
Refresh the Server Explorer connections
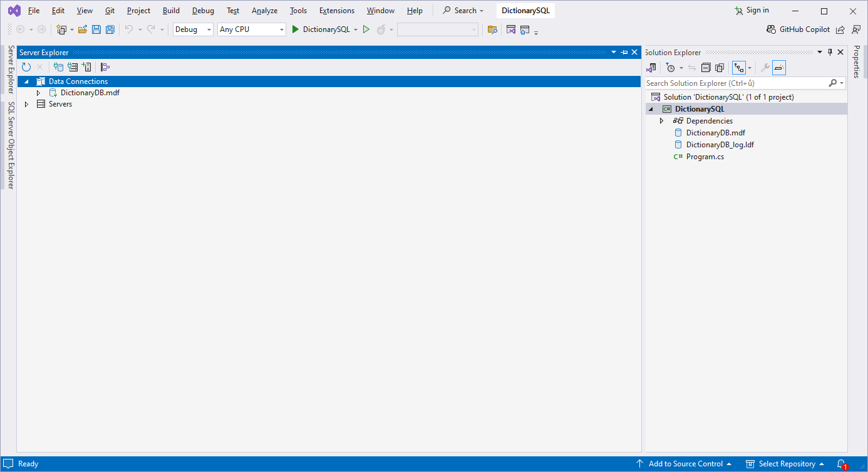26,66
